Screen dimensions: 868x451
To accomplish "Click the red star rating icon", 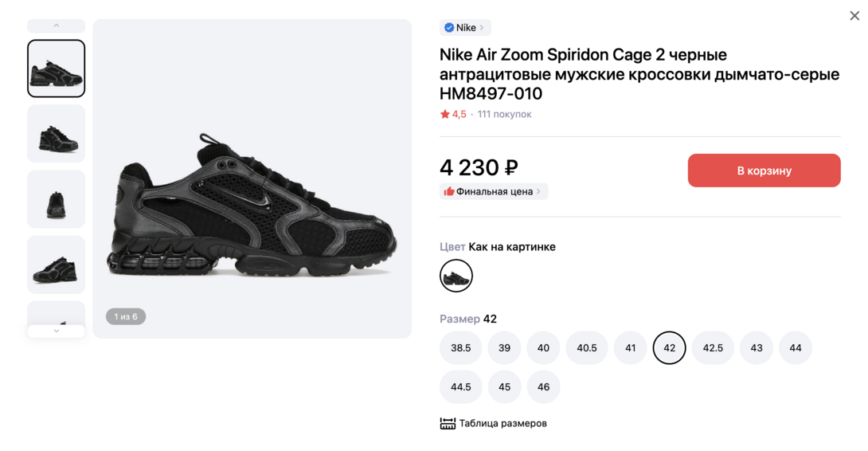I will click(445, 115).
